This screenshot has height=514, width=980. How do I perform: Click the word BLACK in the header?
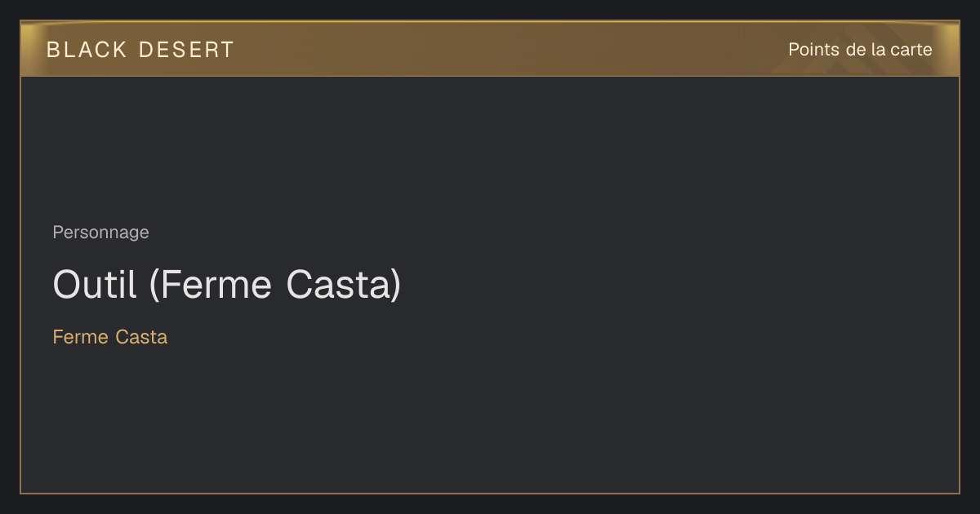tap(87, 50)
